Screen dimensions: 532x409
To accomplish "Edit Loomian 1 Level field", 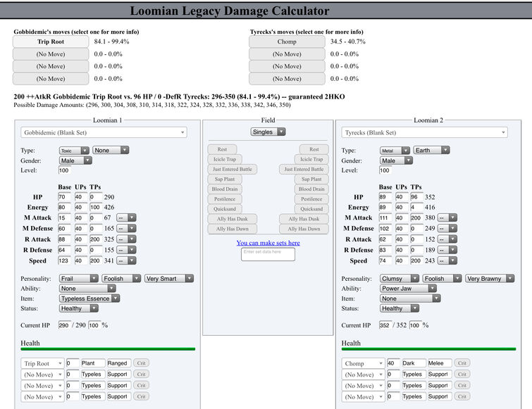I will tap(64, 170).
